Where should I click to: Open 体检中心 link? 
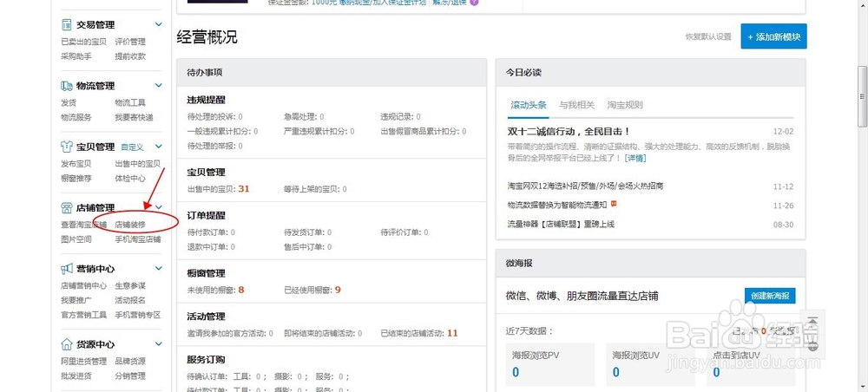tap(130, 179)
